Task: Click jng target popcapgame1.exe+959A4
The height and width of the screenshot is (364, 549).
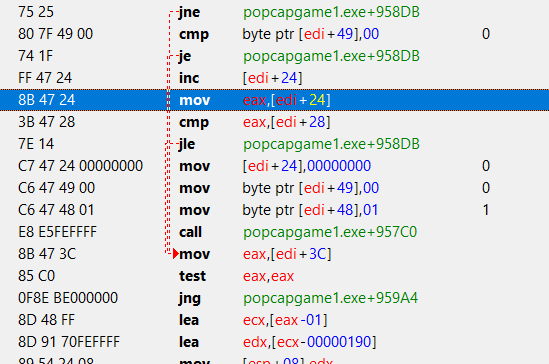Action: click(331, 298)
